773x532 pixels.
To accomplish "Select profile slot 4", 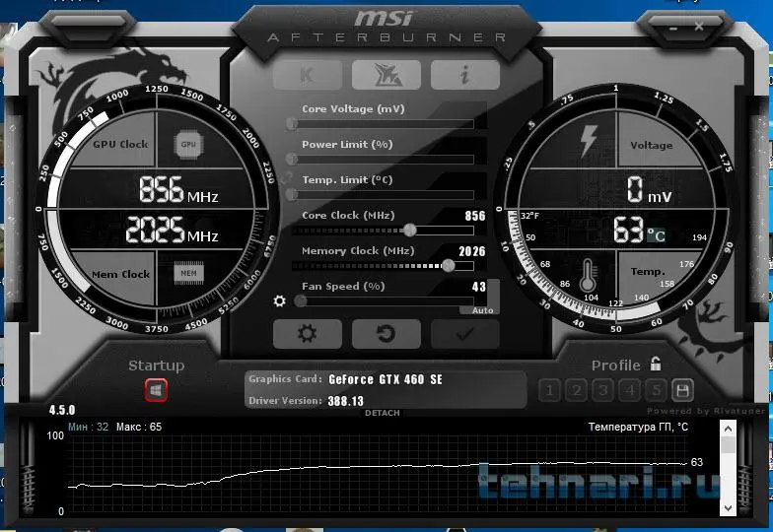I will (x=629, y=390).
